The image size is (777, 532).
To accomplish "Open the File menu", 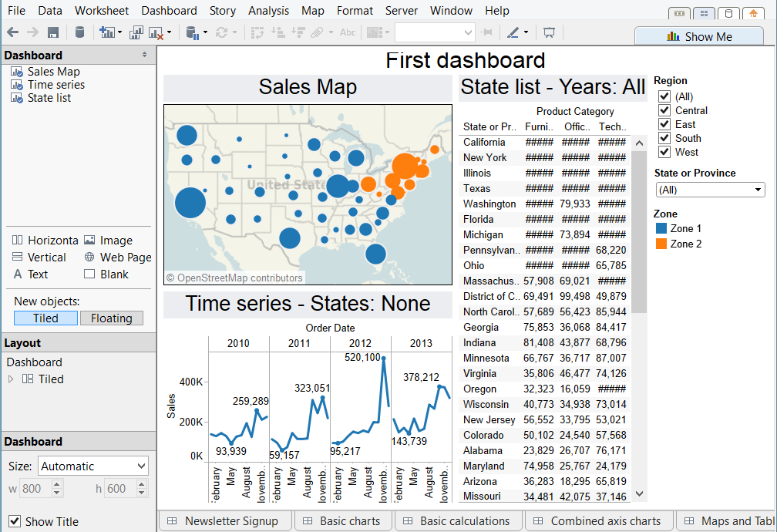I will 16,11.
